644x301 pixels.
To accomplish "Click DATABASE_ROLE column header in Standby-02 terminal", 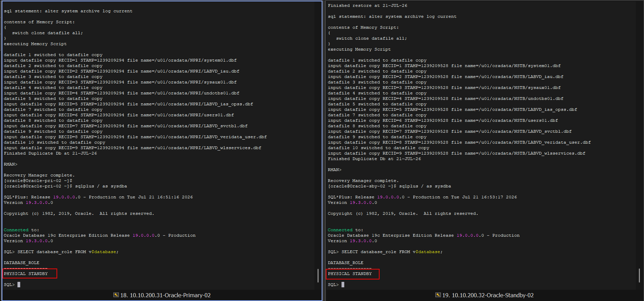I will point(346,263).
